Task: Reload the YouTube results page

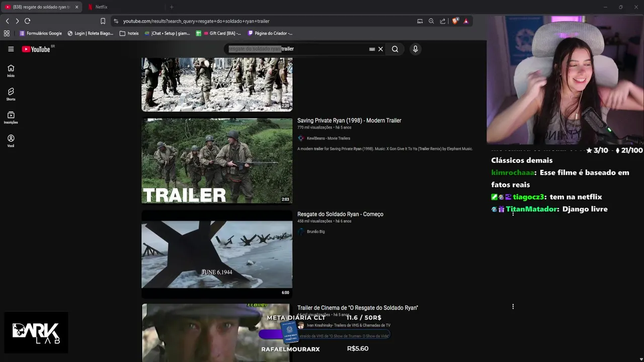Action: point(27,21)
